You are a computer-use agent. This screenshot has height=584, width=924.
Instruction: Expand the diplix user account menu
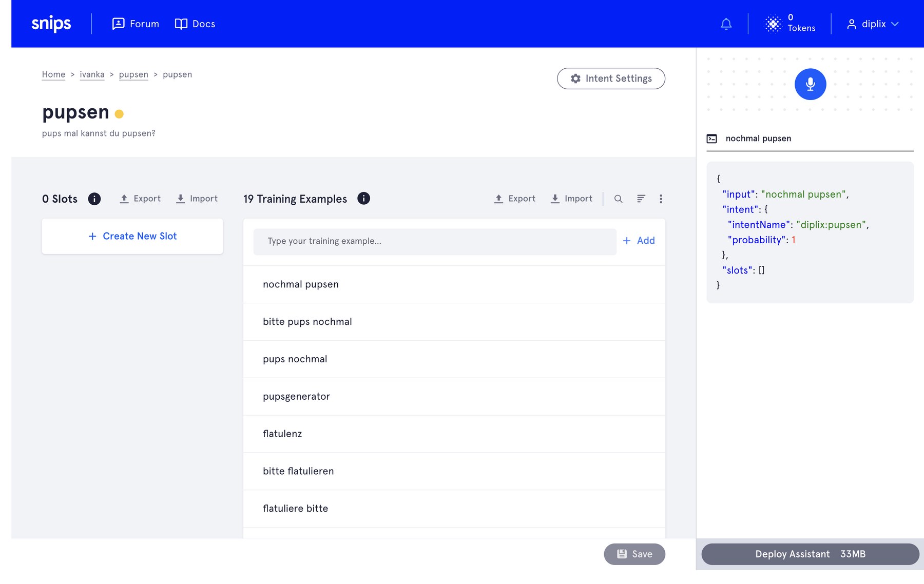click(873, 24)
